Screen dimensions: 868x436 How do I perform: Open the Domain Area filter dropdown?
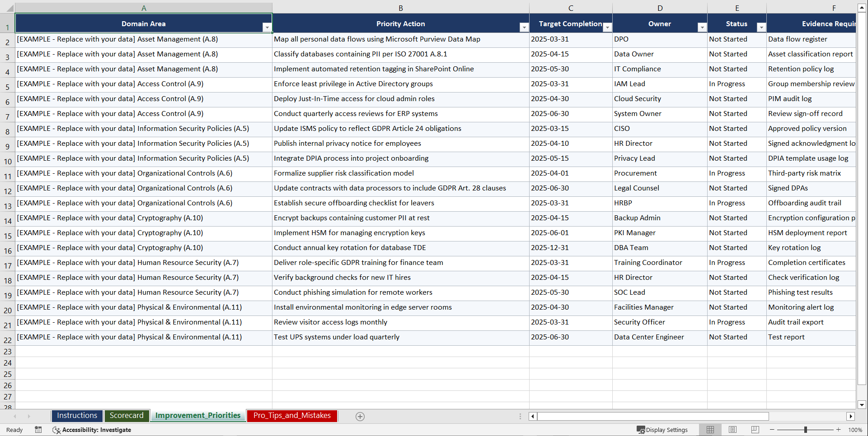pos(267,27)
